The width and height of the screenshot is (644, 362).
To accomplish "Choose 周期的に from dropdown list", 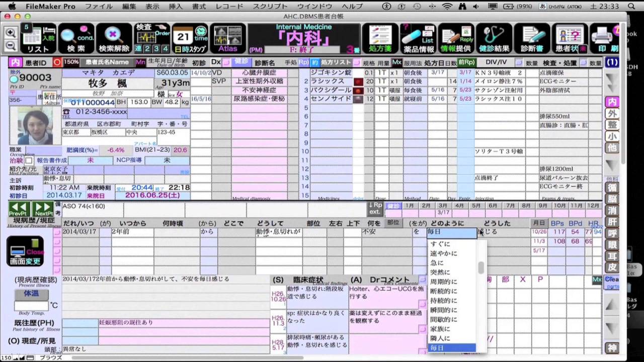I will click(x=451, y=282).
